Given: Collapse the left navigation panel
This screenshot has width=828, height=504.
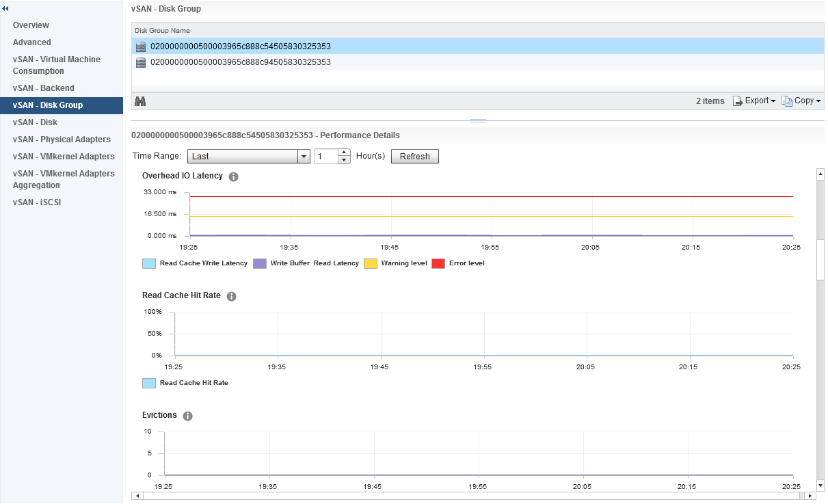Looking at the screenshot, I should pyautogui.click(x=5, y=8).
